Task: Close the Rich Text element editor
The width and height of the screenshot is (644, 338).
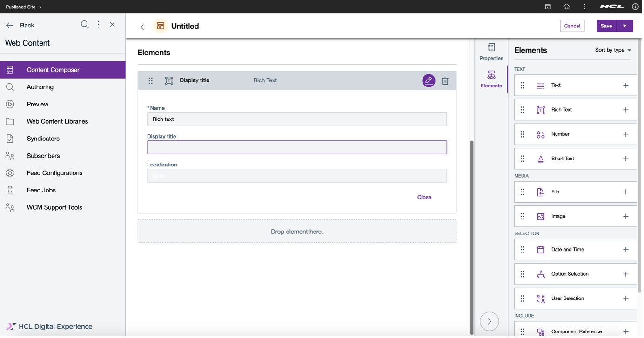Action: pyautogui.click(x=424, y=197)
